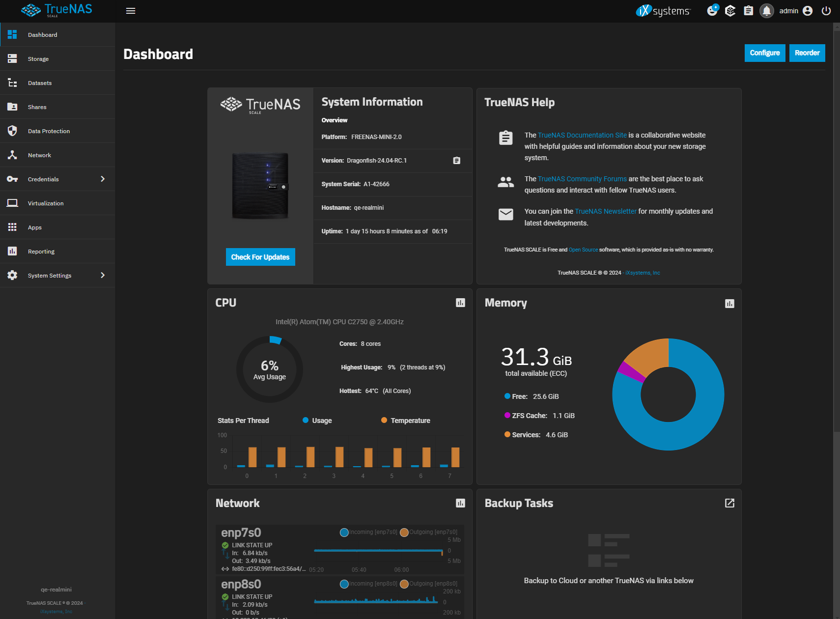Click the power button icon
The width and height of the screenshot is (840, 619).
826,11
